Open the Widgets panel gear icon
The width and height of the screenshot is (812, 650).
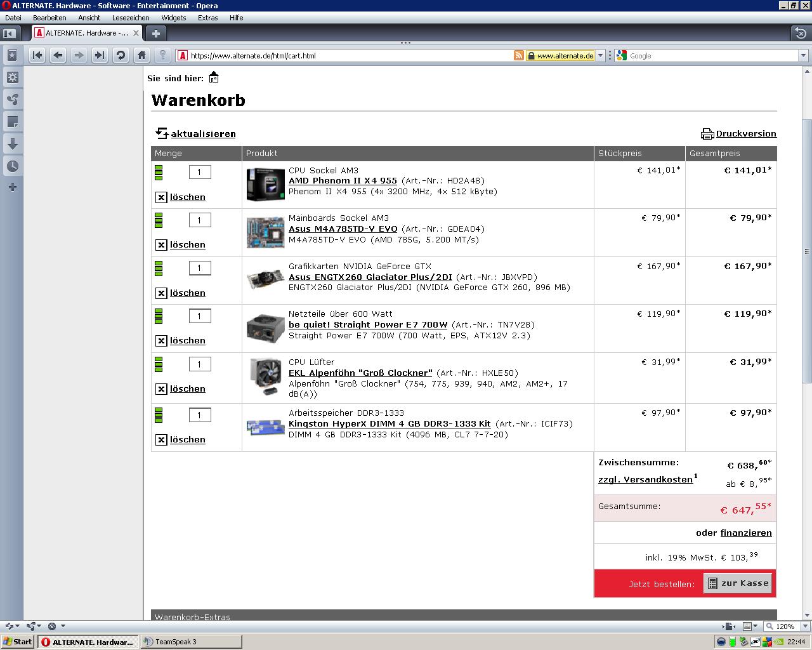pos(12,77)
